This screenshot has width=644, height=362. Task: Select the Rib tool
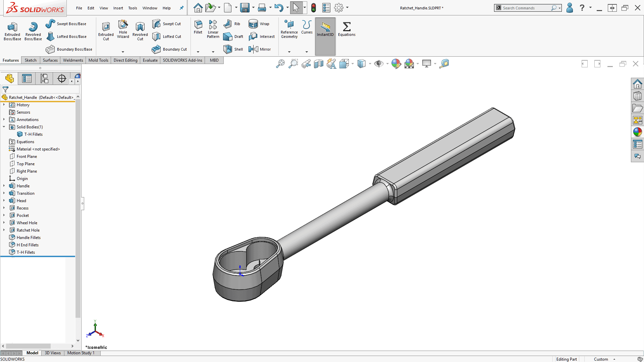232,24
